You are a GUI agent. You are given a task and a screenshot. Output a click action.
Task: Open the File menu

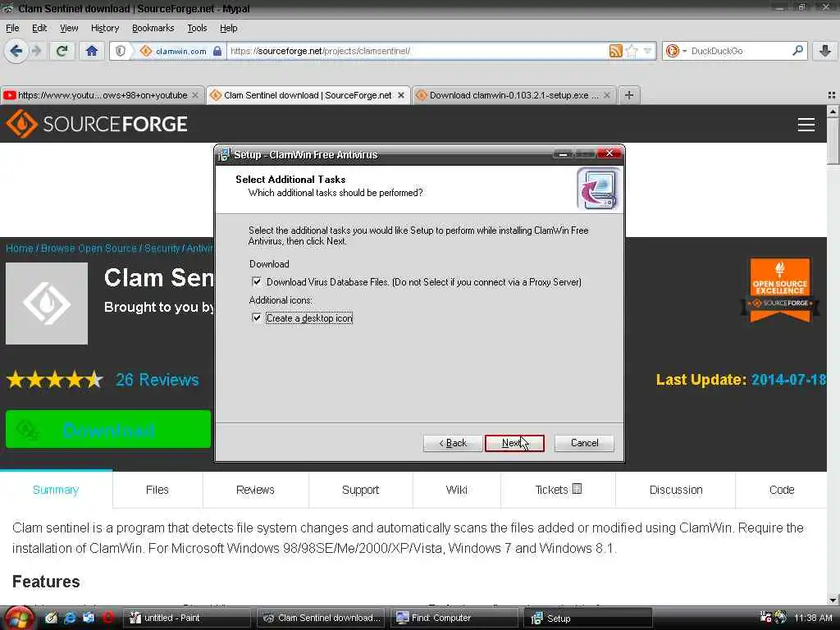(x=12, y=28)
